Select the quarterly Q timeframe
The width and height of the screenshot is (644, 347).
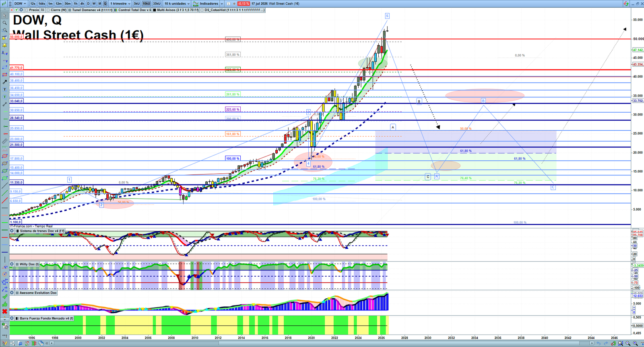(x=105, y=4)
